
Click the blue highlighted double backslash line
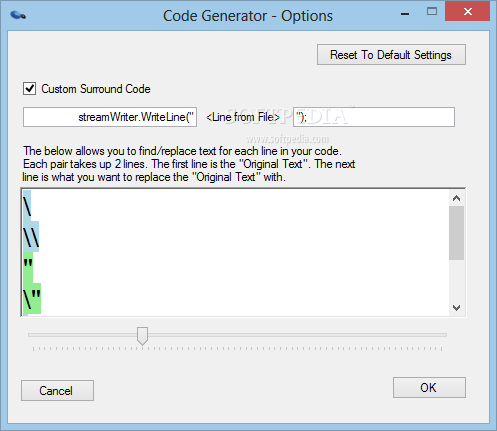pos(31,236)
